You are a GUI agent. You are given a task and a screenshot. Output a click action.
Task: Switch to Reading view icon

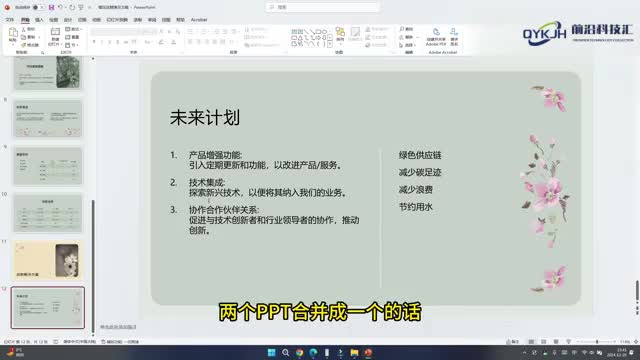556,342
